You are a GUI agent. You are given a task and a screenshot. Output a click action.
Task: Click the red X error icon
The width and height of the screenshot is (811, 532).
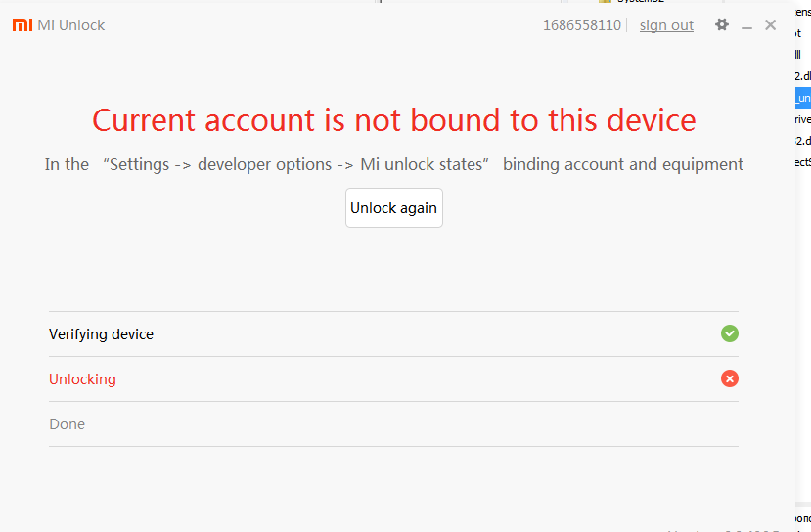(730, 378)
